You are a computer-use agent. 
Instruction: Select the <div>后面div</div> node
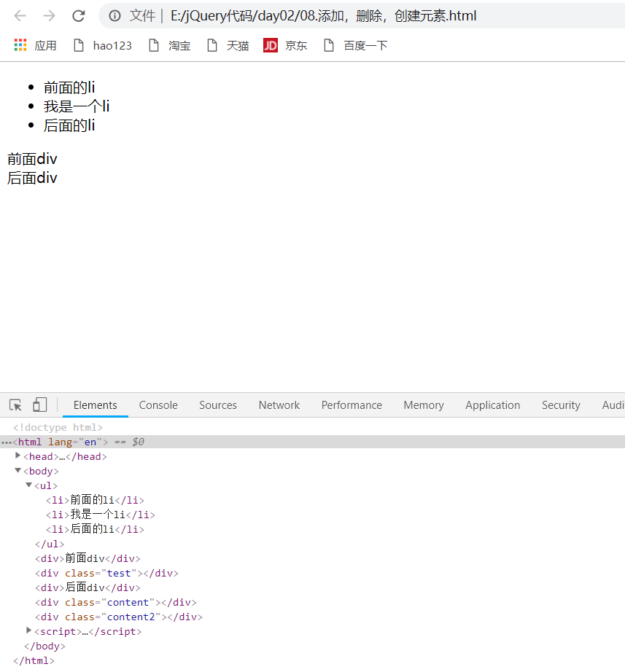[88, 587]
